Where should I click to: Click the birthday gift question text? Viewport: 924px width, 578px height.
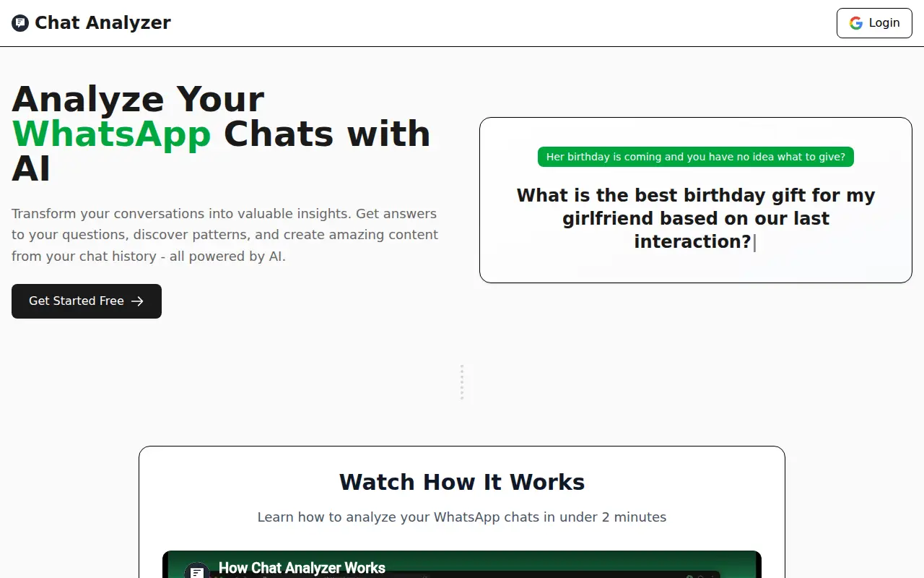(x=696, y=218)
